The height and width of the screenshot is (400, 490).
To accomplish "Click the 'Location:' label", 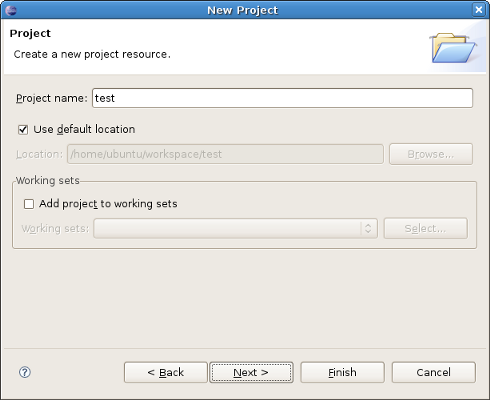I will click(39, 154).
